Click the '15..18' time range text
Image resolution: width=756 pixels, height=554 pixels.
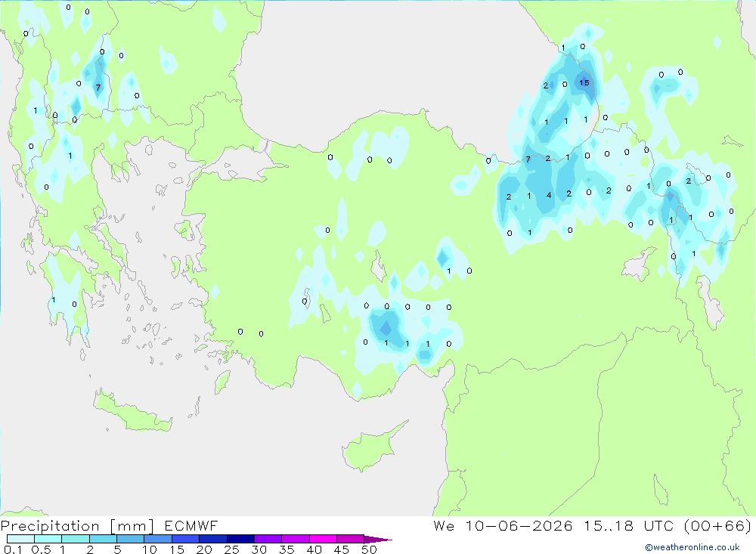pyautogui.click(x=609, y=525)
